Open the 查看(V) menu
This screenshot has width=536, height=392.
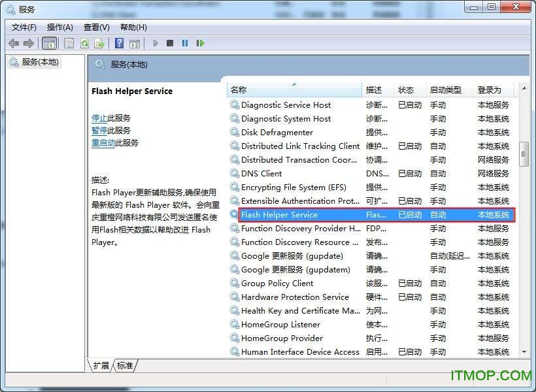tap(95, 27)
